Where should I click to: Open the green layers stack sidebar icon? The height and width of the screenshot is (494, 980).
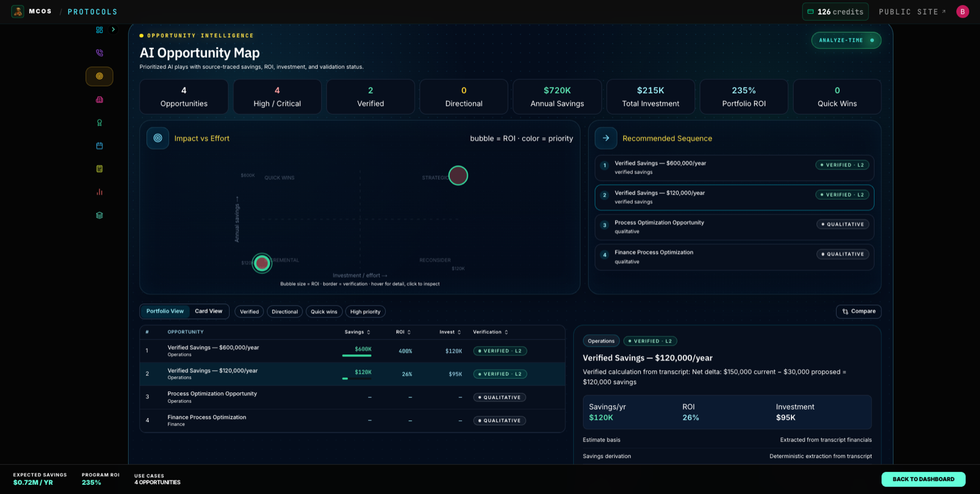click(x=99, y=215)
